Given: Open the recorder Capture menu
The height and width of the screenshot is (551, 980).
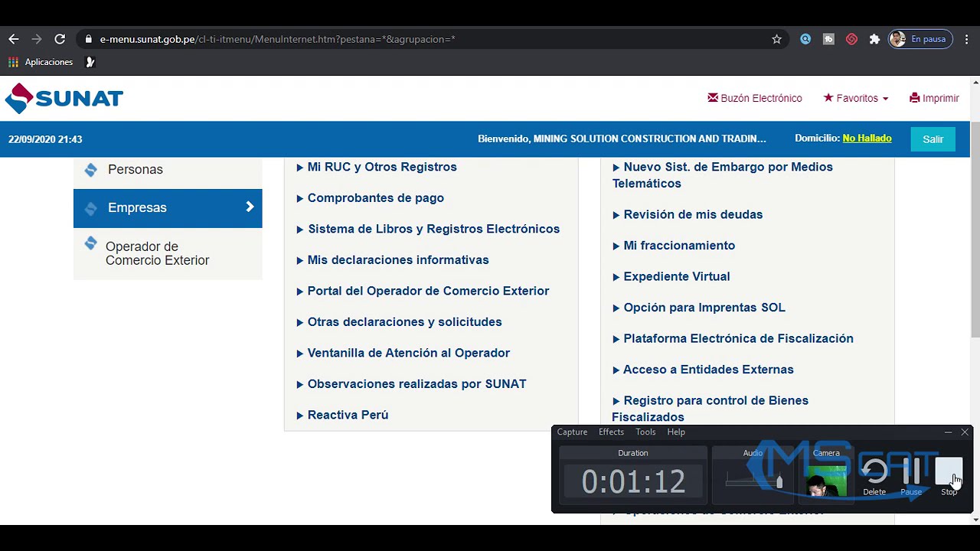Looking at the screenshot, I should [572, 432].
